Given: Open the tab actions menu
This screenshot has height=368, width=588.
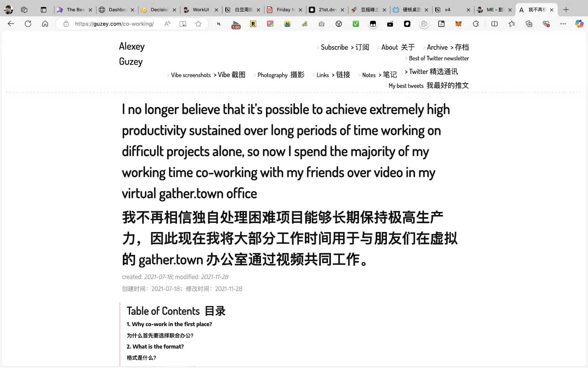Looking at the screenshot, I should click(44, 10).
